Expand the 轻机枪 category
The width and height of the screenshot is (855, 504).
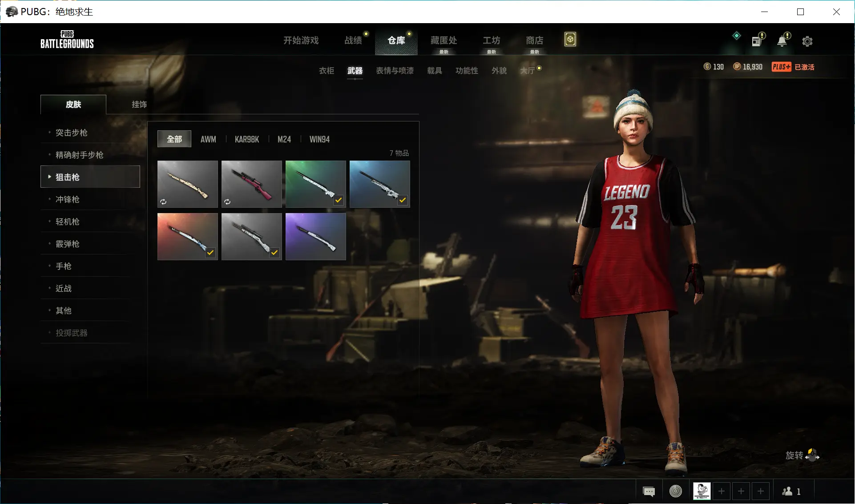click(90, 222)
